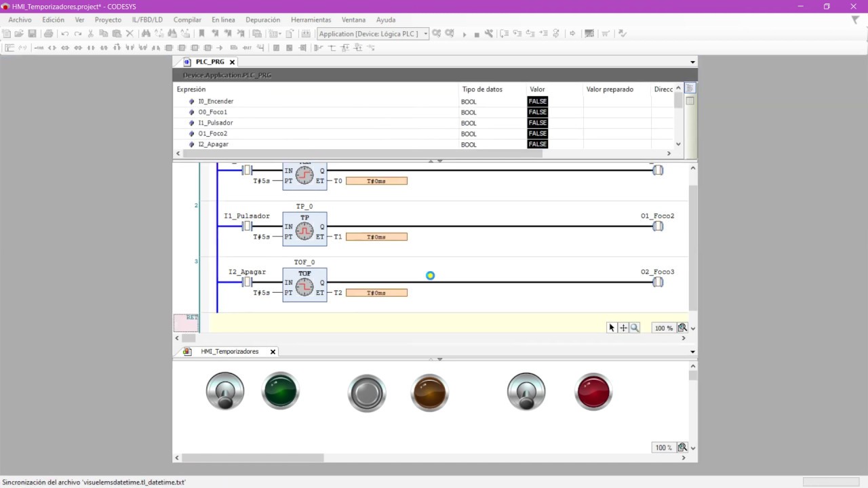Screen dimensions: 868x488
Task: Open the toolbar options arrow at top right
Action: click(855, 20)
